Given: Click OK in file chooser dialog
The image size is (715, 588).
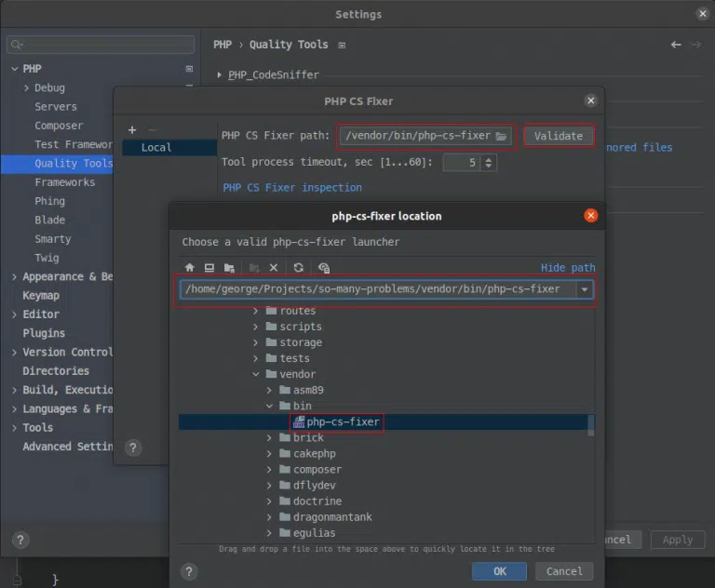Looking at the screenshot, I should (499, 571).
